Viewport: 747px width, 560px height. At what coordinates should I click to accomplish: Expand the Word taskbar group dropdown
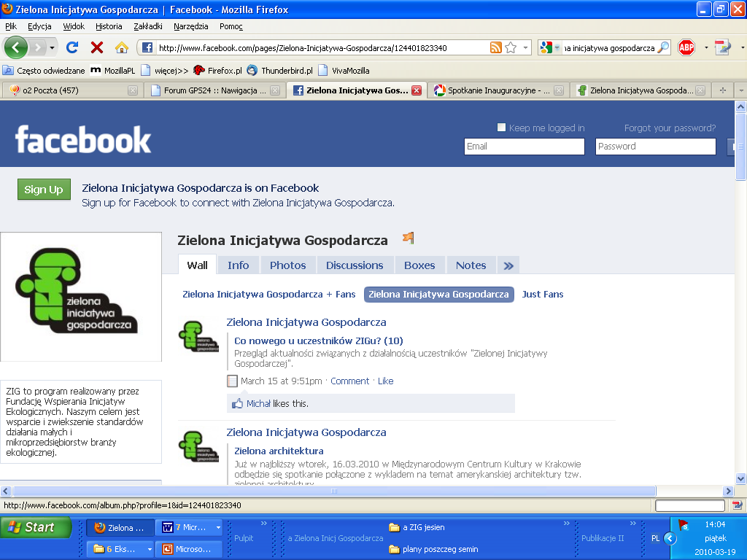pyautogui.click(x=218, y=528)
